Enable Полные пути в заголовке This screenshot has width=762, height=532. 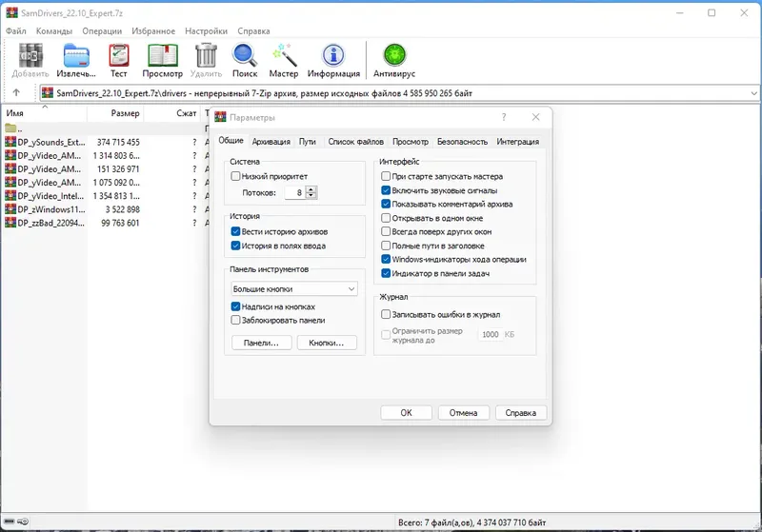tap(386, 246)
